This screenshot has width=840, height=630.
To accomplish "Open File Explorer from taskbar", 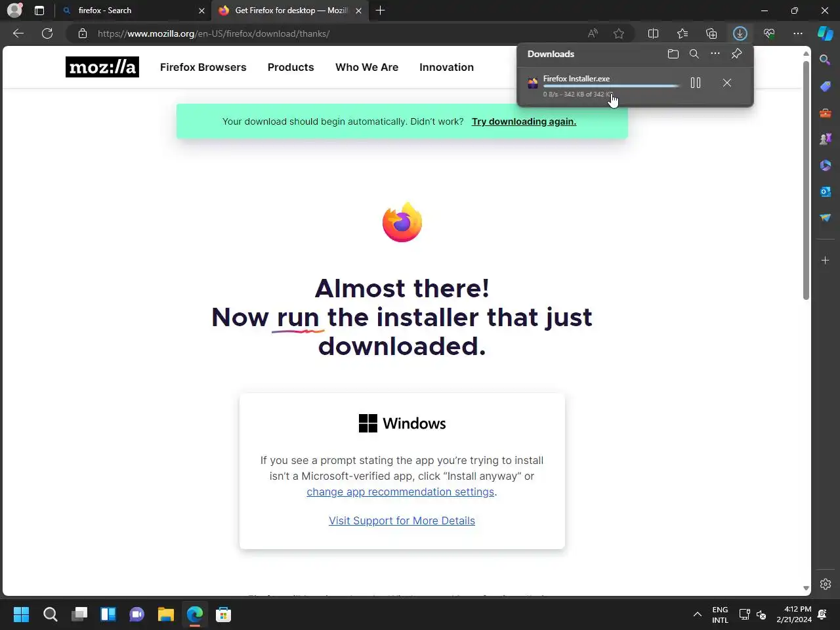I will (166, 614).
